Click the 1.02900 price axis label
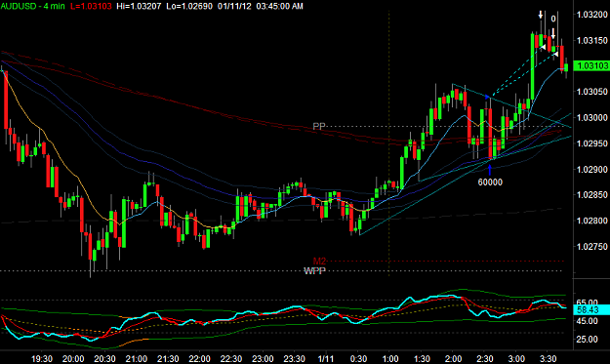610x364 pixels. point(592,169)
